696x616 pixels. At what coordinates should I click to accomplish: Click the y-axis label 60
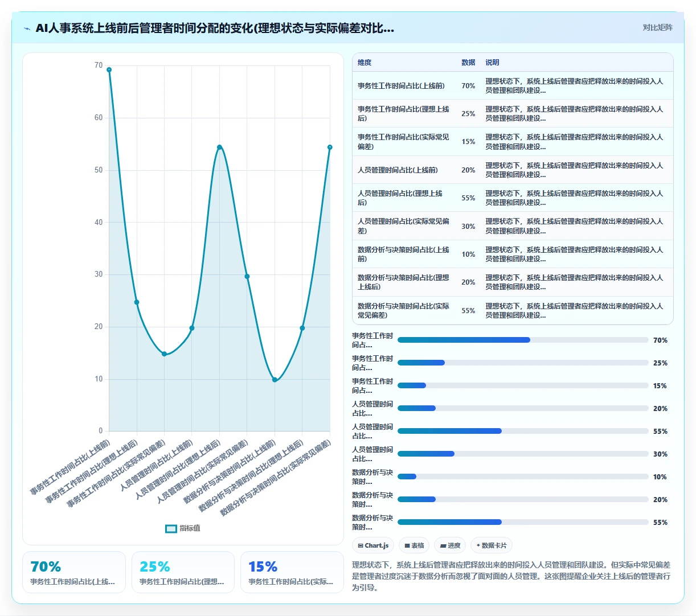[99, 118]
